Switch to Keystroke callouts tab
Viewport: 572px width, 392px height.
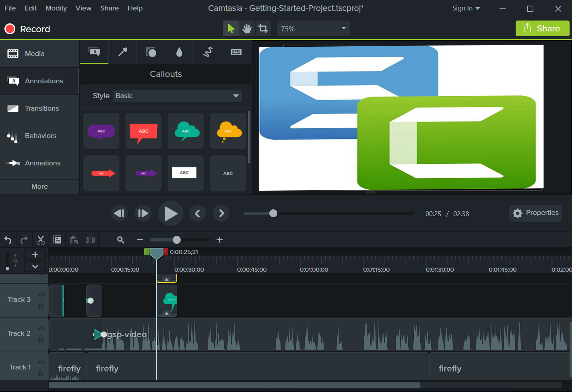pos(236,52)
